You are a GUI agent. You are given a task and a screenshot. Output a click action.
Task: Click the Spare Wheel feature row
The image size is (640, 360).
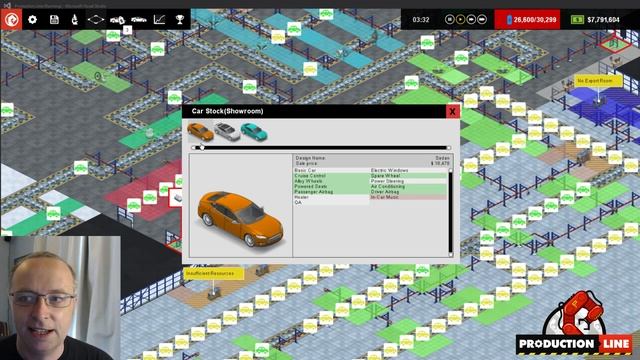408,176
